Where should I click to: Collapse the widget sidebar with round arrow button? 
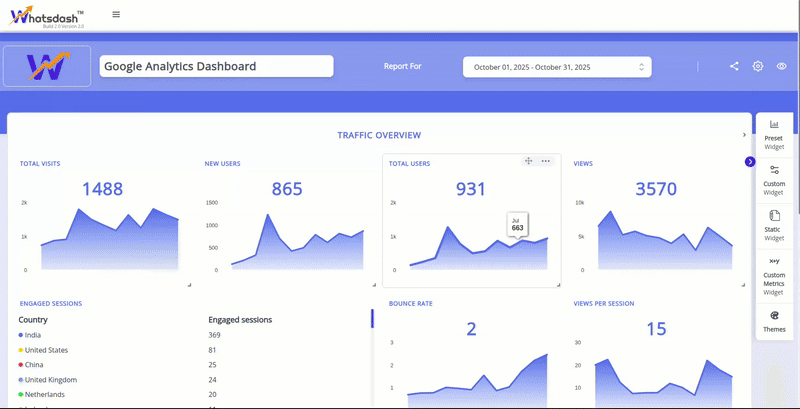point(750,162)
